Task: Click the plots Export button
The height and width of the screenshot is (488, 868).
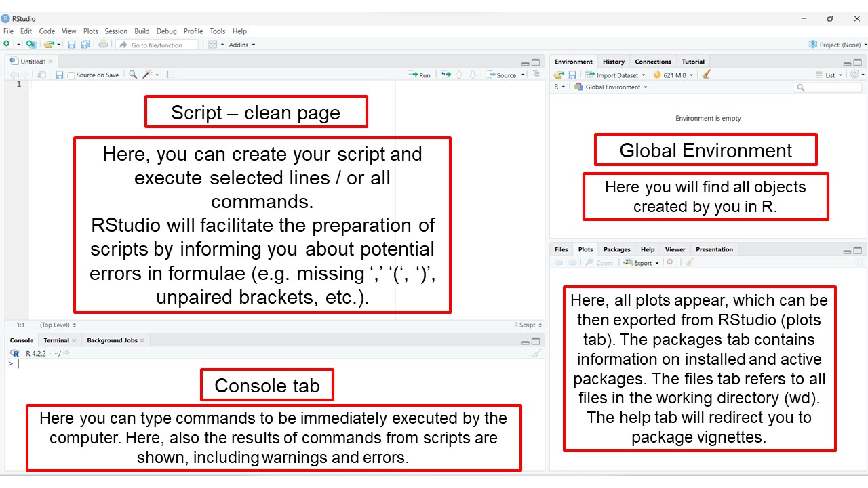Action: coord(641,263)
